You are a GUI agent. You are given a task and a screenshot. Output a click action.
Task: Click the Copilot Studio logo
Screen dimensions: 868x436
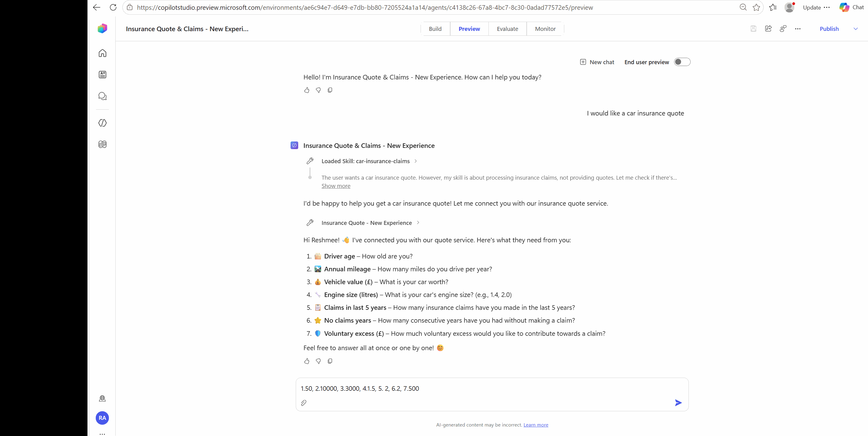102,29
